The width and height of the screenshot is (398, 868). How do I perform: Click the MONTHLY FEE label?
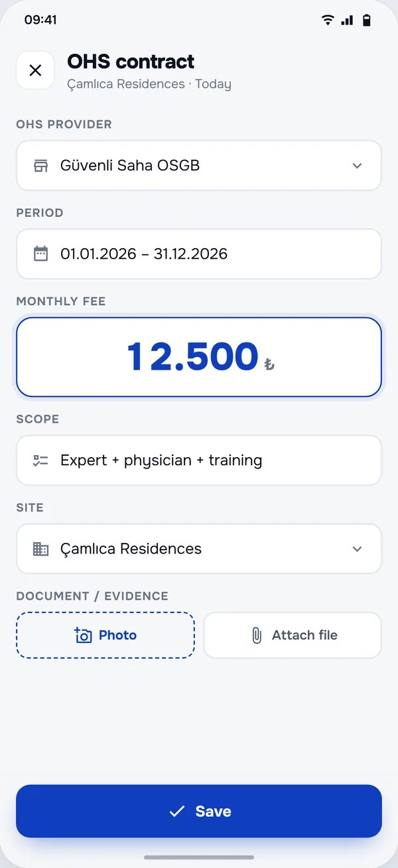(61, 301)
